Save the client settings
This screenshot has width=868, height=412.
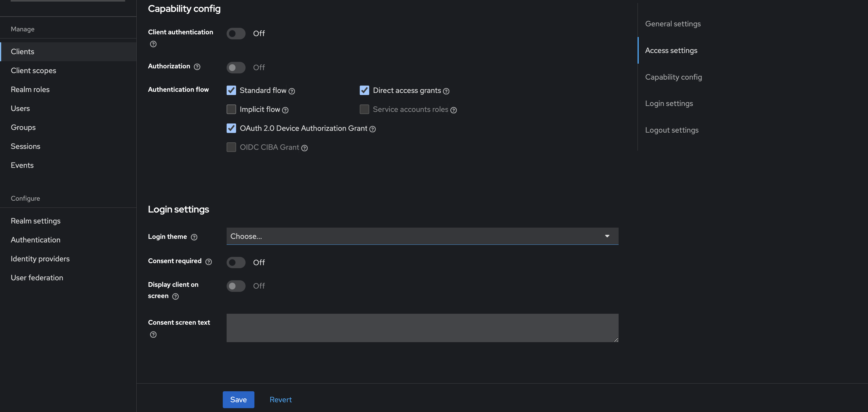pos(238,400)
